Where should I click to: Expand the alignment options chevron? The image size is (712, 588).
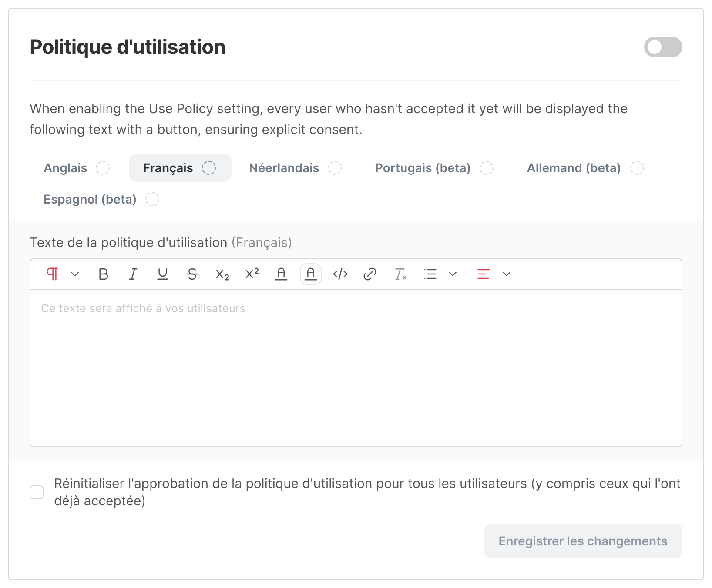tap(507, 274)
